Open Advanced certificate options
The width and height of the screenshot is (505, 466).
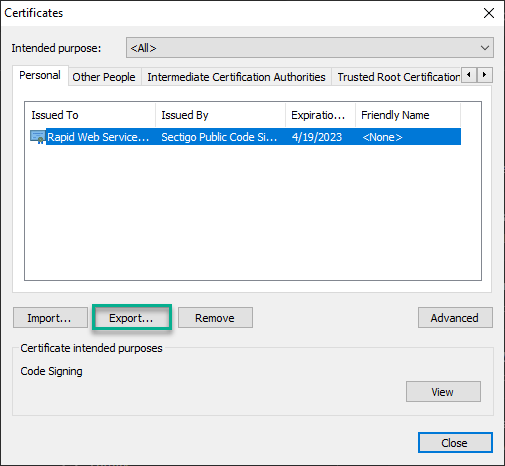(x=455, y=318)
